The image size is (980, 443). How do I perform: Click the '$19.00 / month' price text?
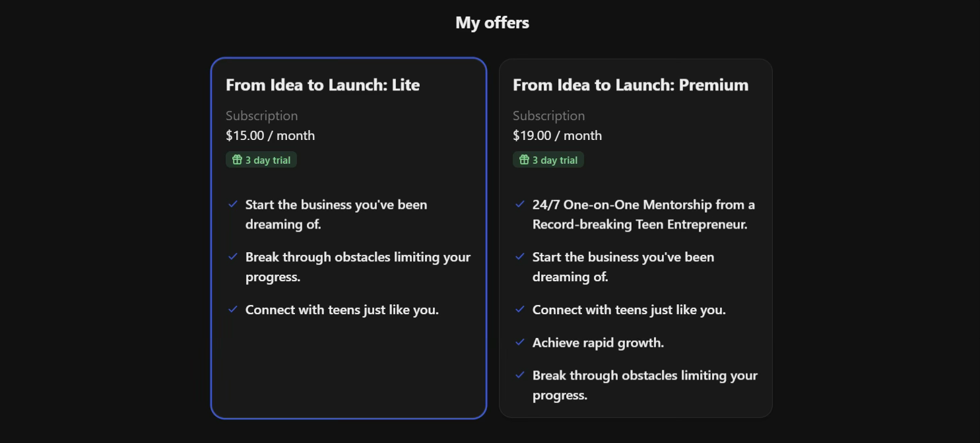pyautogui.click(x=557, y=135)
